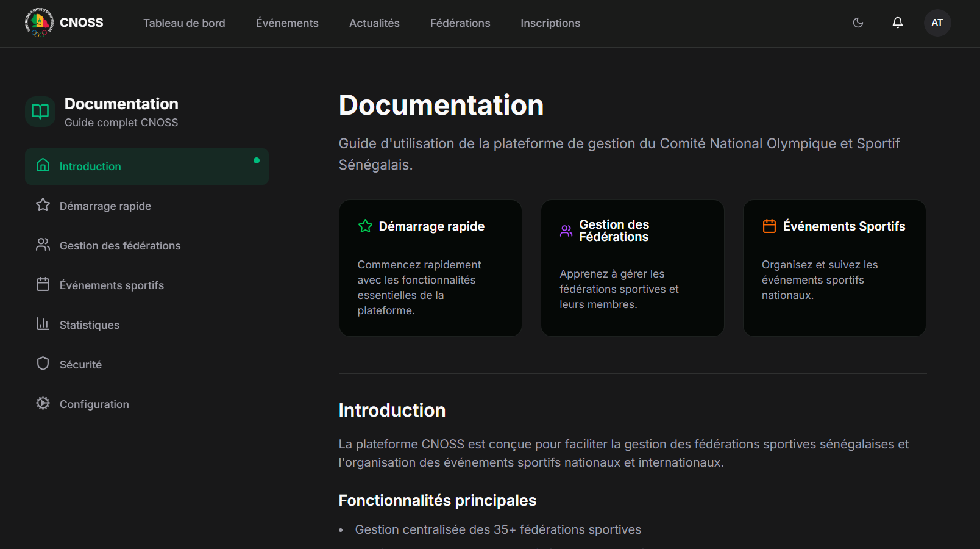Click the star icon for Démarrage rapide
980x549 pixels.
pyautogui.click(x=43, y=206)
